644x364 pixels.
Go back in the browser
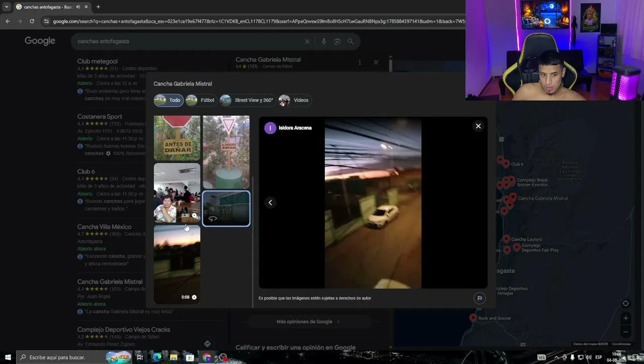point(8,21)
